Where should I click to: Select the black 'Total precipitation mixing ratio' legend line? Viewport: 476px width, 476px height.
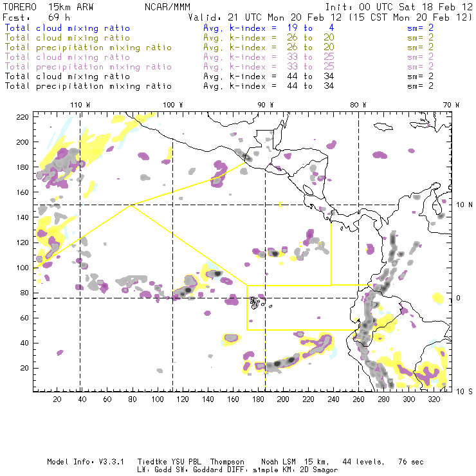coord(88,86)
